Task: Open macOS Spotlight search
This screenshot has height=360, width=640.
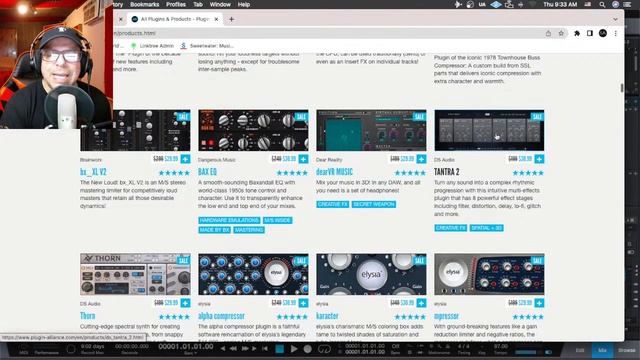Action: tap(602, 4)
